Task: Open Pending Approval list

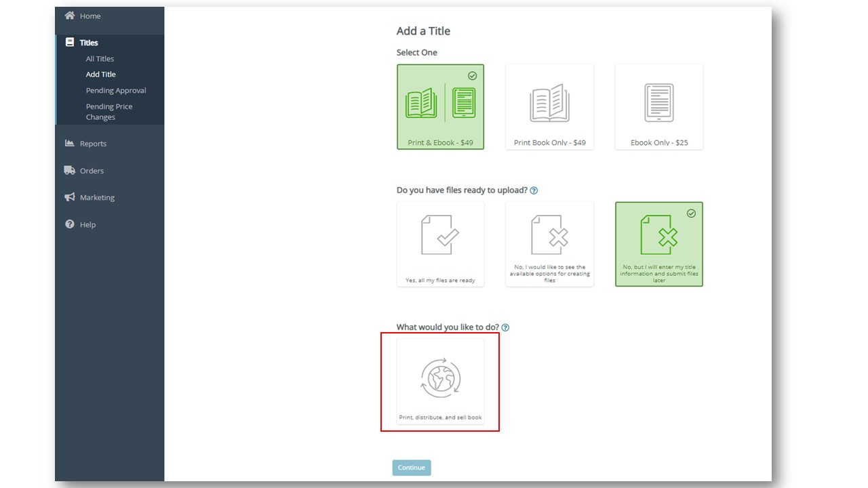Action: tap(116, 91)
